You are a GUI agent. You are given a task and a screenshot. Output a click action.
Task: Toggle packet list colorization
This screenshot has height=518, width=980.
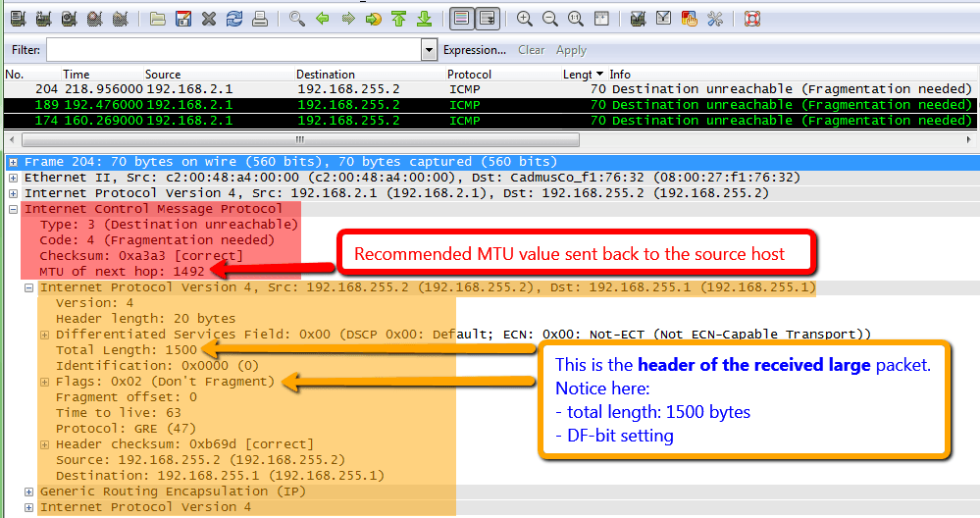pos(461,19)
